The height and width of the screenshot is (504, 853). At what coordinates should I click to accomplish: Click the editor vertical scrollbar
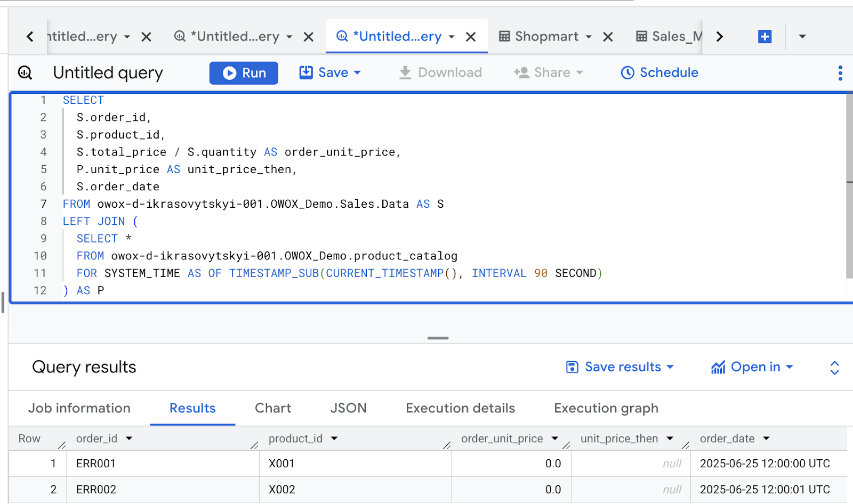[x=849, y=186]
